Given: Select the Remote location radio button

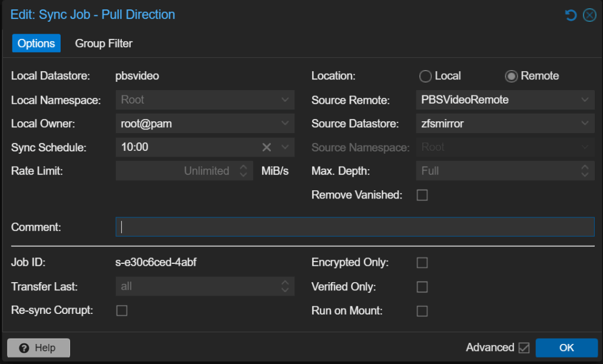Looking at the screenshot, I should click(511, 76).
